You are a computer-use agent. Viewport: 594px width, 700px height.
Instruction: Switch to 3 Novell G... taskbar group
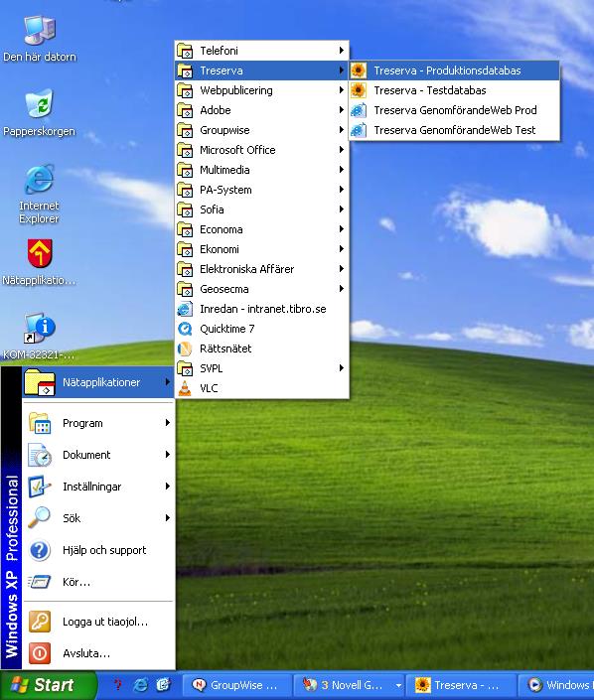coord(347,685)
